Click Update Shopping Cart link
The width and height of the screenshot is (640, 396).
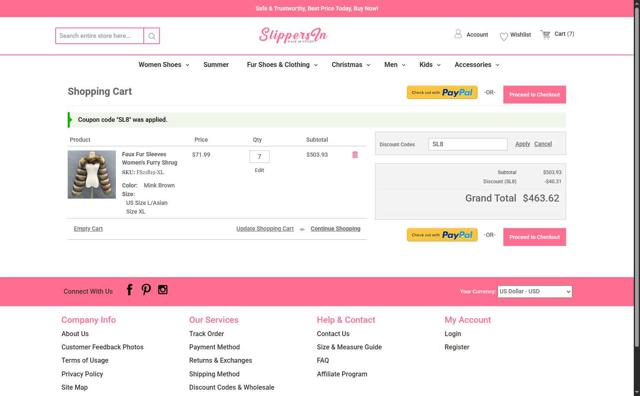pyautogui.click(x=265, y=229)
